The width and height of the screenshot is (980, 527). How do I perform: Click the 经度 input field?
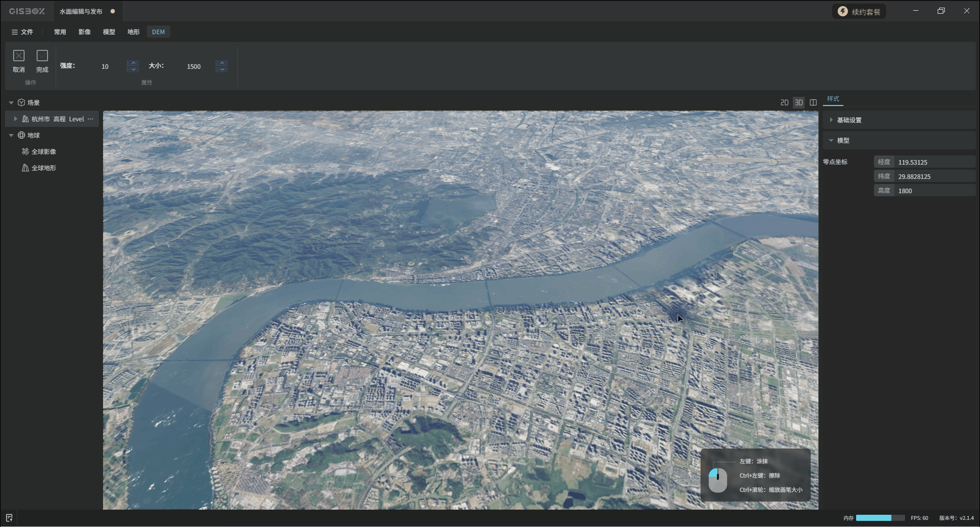point(934,162)
